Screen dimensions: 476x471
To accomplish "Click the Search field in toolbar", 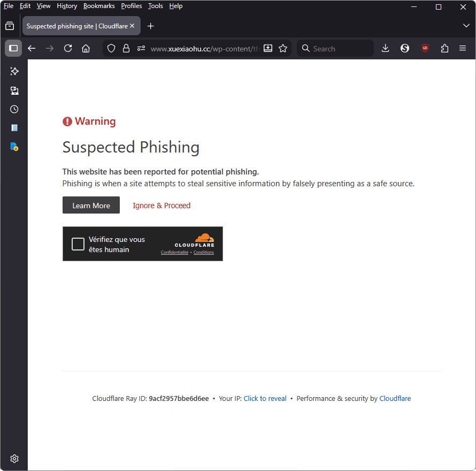I will tap(335, 48).
